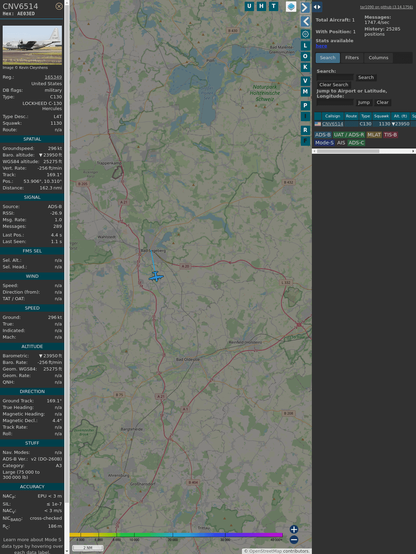Screen dimensions: 416x554
Task: Toggle the TIS-B source filter
Action: tap(391, 135)
